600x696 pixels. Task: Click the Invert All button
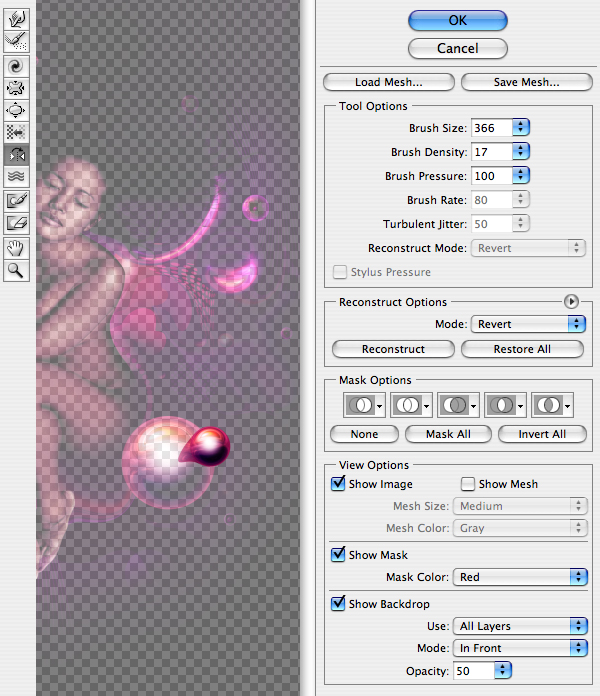542,434
